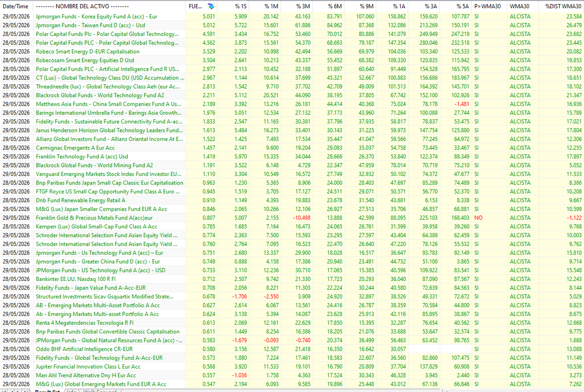The height and width of the screenshot is (392, 584).
Task: Select Jpmorgan Funds - Taiwan Fund D row
Action: [292, 25]
